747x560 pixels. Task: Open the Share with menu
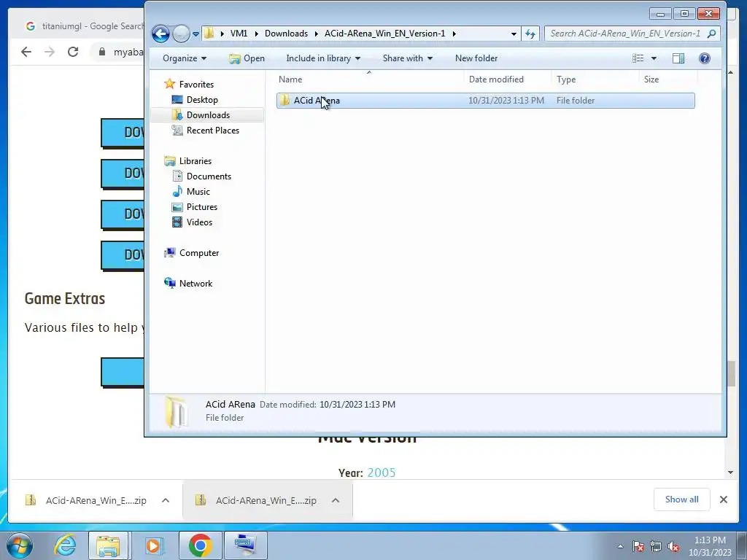[407, 58]
